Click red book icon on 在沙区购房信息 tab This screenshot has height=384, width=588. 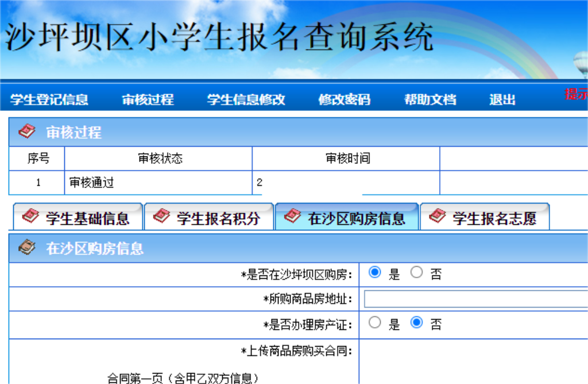coord(292,216)
